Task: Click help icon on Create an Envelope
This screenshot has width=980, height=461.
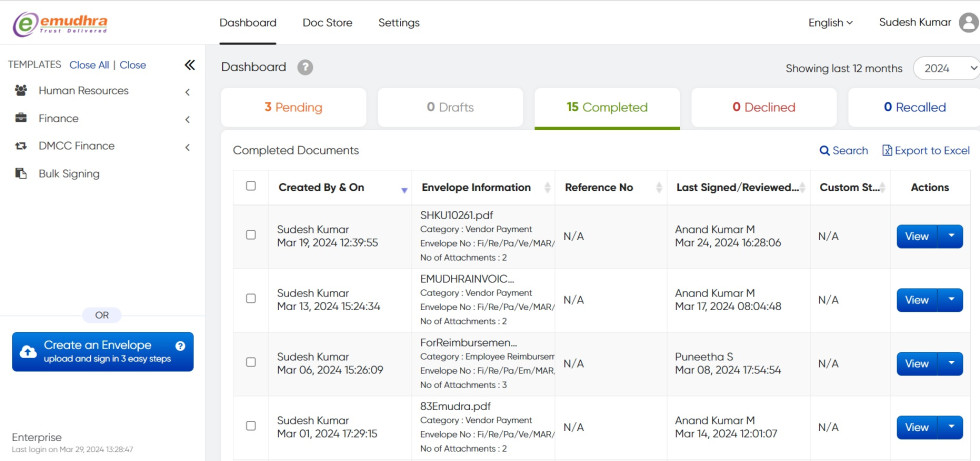Action: (180, 345)
